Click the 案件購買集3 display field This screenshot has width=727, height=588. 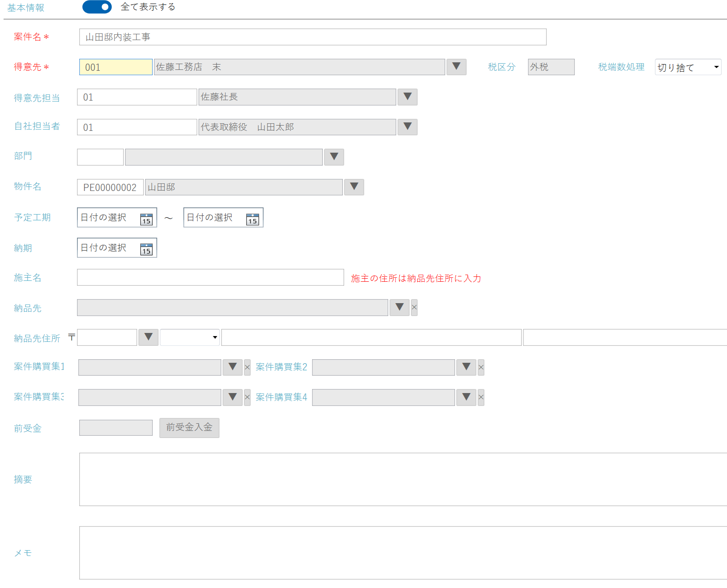150,397
